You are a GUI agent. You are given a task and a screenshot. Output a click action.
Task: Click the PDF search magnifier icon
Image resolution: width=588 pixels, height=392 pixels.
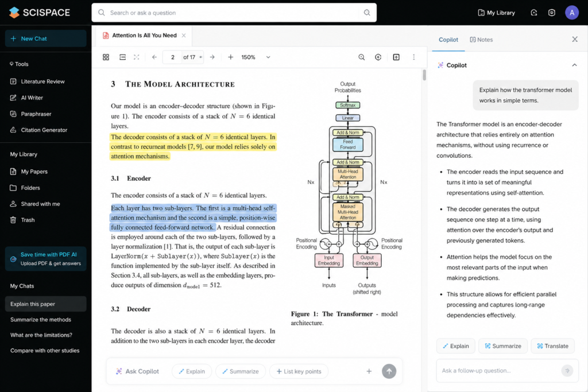(362, 57)
